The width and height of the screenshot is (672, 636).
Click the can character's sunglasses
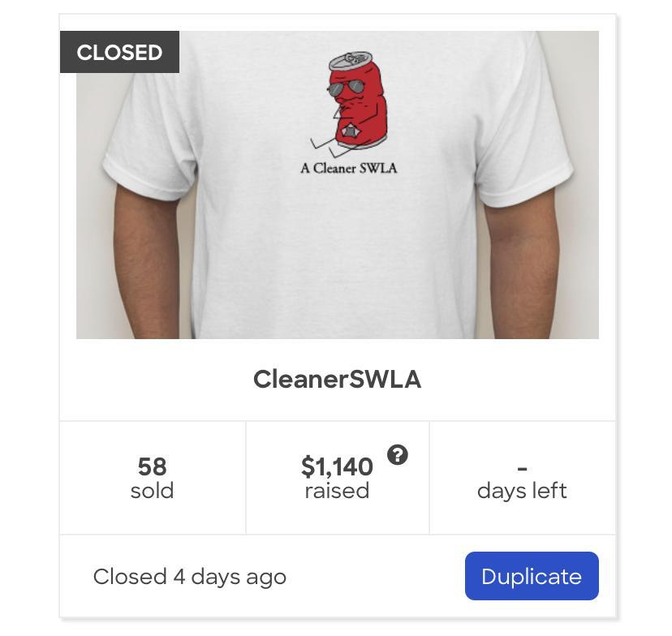(346, 88)
